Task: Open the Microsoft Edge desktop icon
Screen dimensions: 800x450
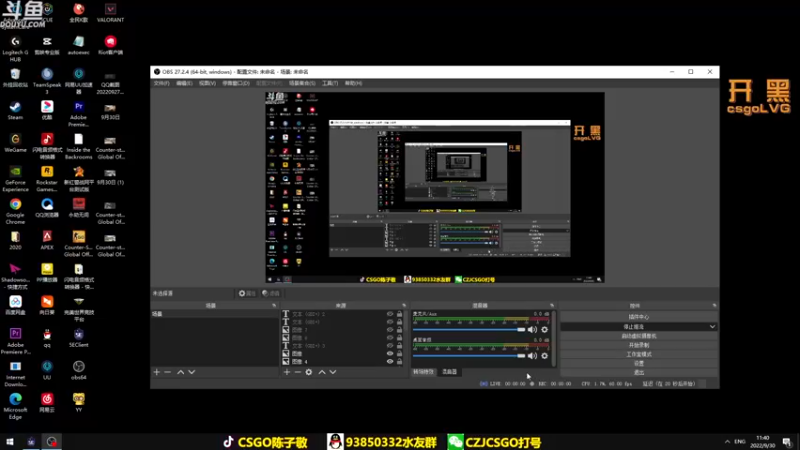Action: [15, 406]
